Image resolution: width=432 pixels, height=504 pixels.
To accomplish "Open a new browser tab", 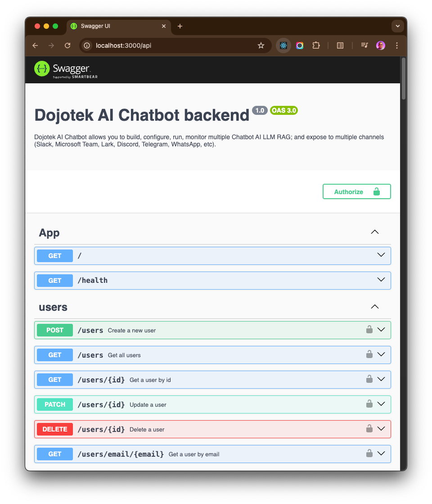I will pos(180,26).
